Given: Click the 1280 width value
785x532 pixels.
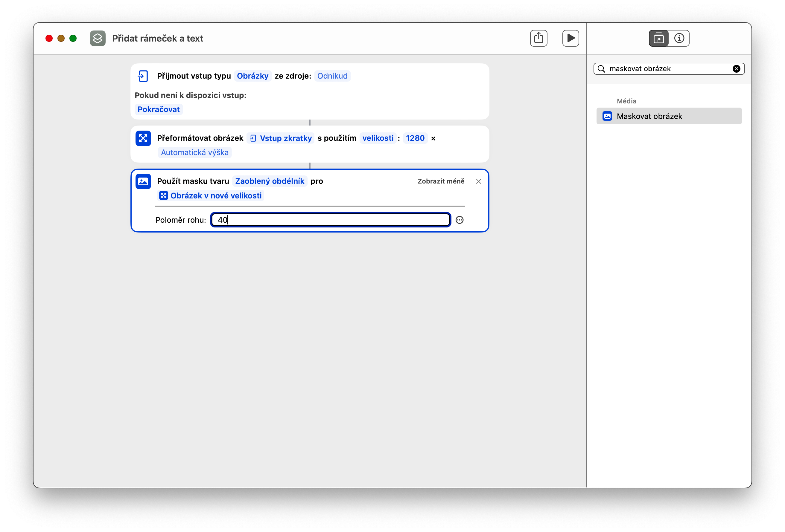Looking at the screenshot, I should 415,138.
